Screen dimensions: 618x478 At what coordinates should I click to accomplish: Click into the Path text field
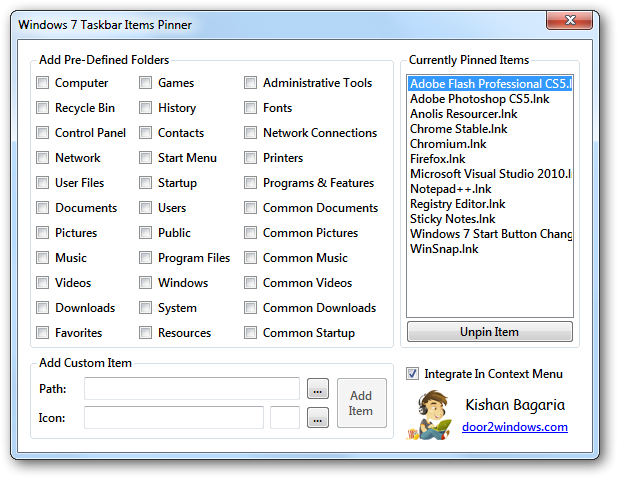pos(192,389)
